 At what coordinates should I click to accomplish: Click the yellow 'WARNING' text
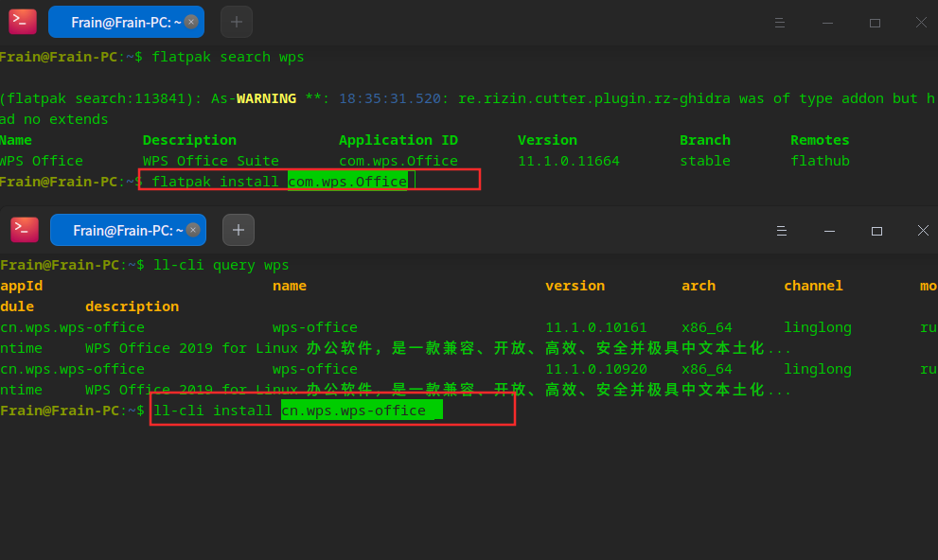click(266, 98)
